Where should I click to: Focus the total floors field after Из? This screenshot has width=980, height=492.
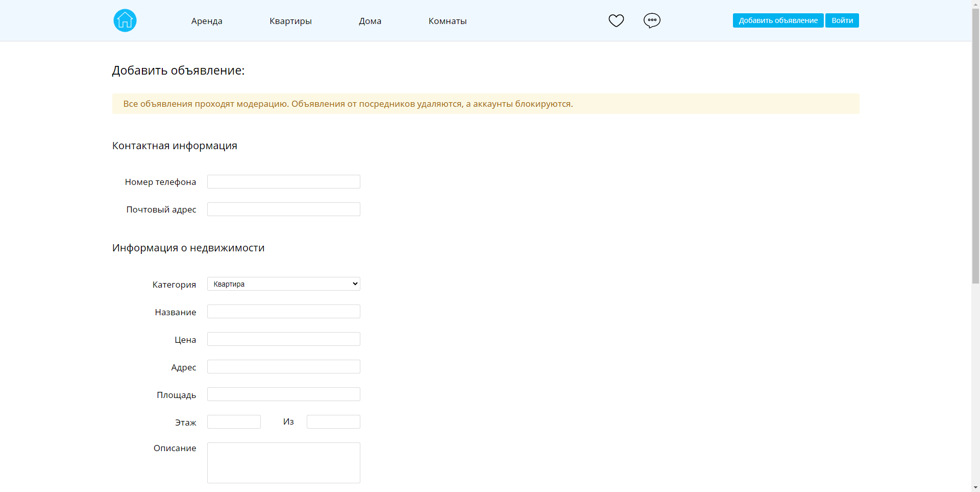(333, 422)
